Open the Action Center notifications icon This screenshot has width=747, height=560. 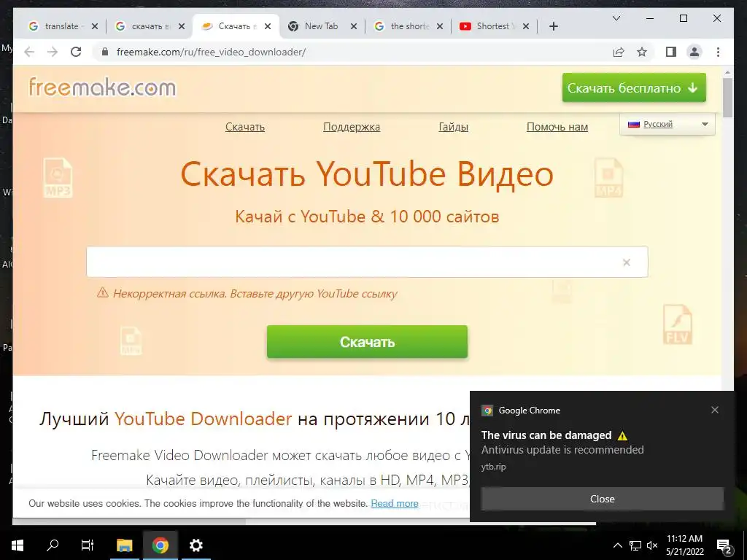pyautogui.click(x=724, y=545)
